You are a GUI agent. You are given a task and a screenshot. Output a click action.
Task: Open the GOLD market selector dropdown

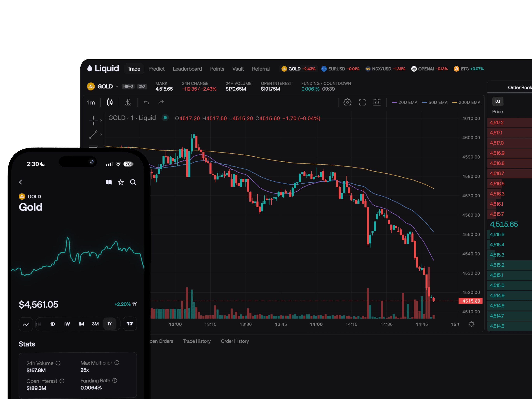point(117,86)
